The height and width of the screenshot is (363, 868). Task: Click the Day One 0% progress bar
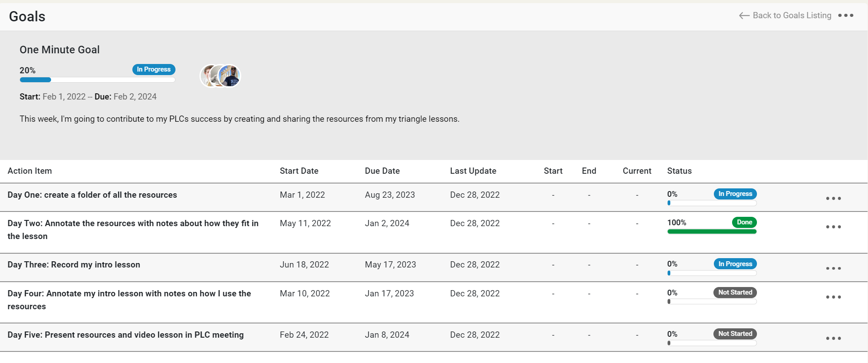pyautogui.click(x=712, y=203)
